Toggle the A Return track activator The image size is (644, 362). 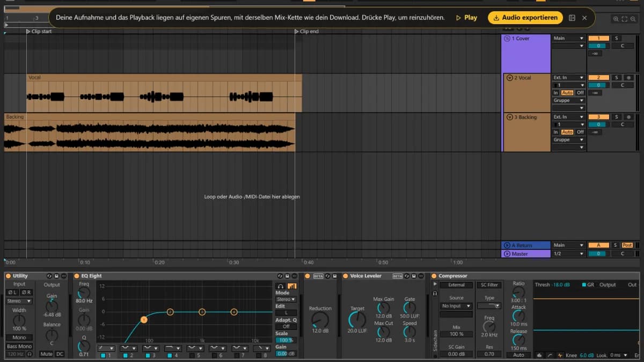click(598, 245)
